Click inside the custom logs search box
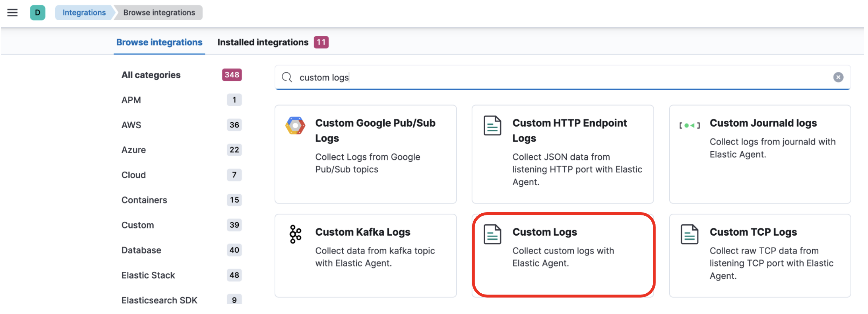Screen dimensions: 868x314 click(x=560, y=77)
